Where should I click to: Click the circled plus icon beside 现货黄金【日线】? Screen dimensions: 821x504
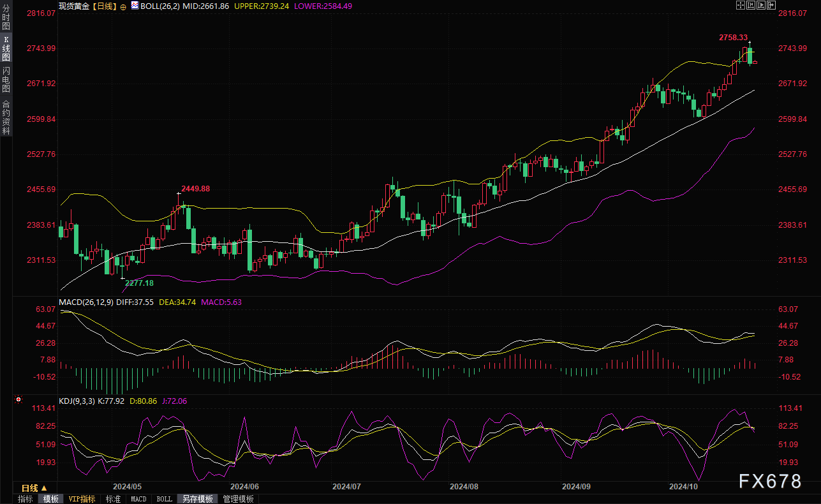coord(123,6)
